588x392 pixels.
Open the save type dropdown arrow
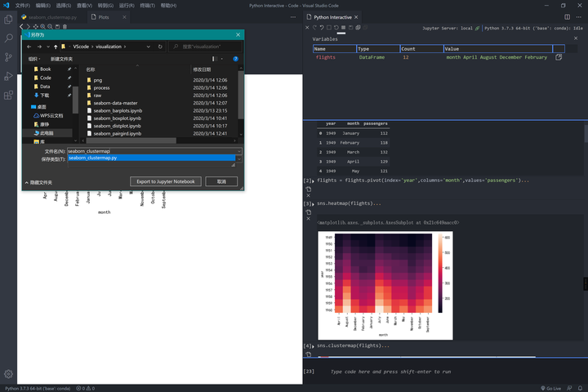pos(238,159)
